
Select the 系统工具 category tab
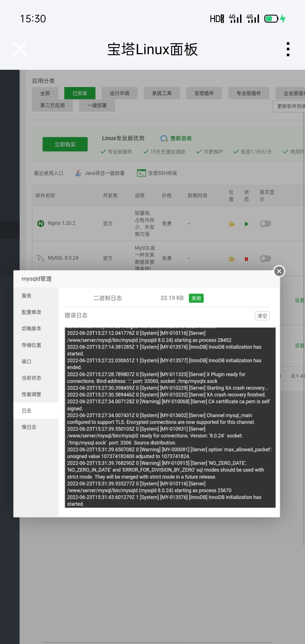click(162, 93)
